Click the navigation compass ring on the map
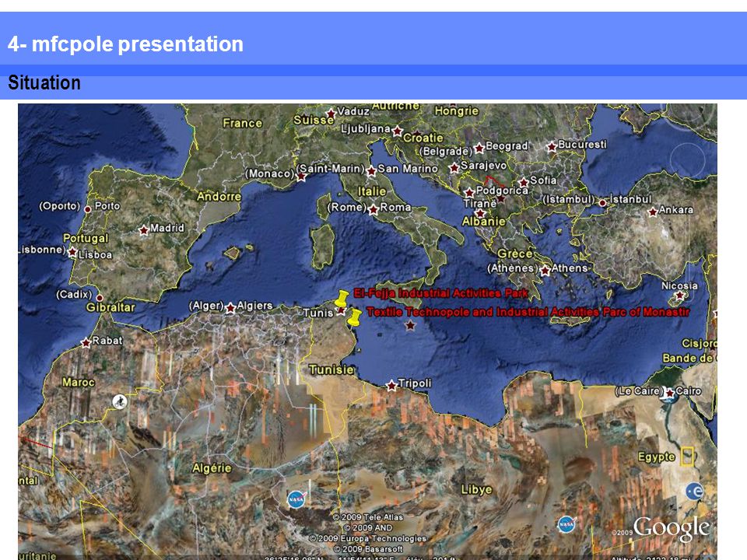747x560 pixels. (687, 160)
